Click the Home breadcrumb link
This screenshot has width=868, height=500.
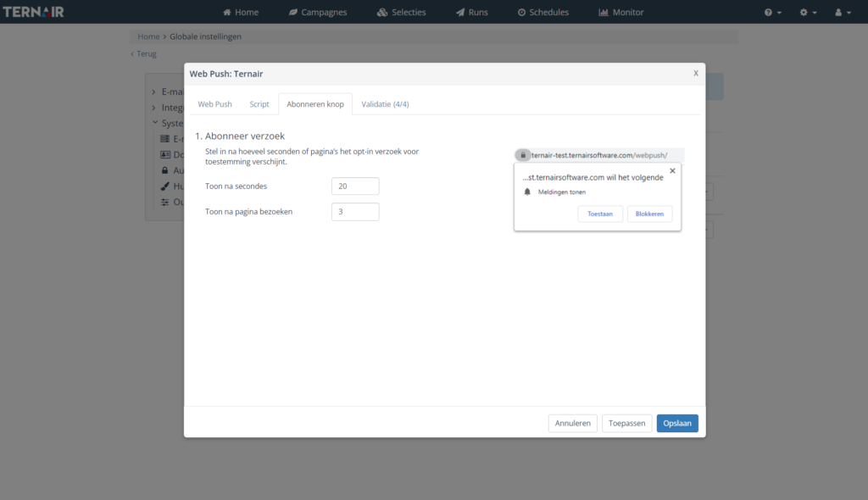click(x=148, y=36)
